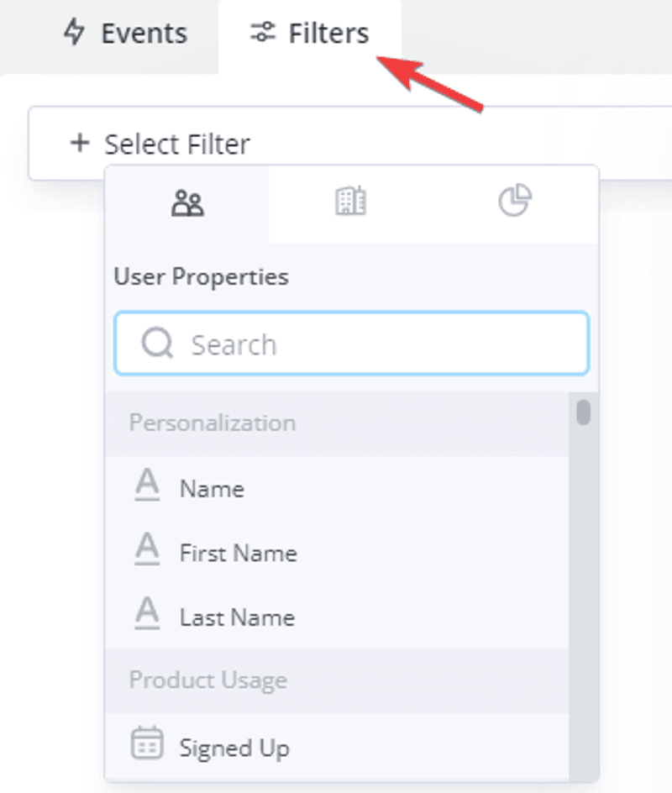The height and width of the screenshot is (793, 672).
Task: Click the 'A' text icon beside First Name
Action: coord(148,550)
